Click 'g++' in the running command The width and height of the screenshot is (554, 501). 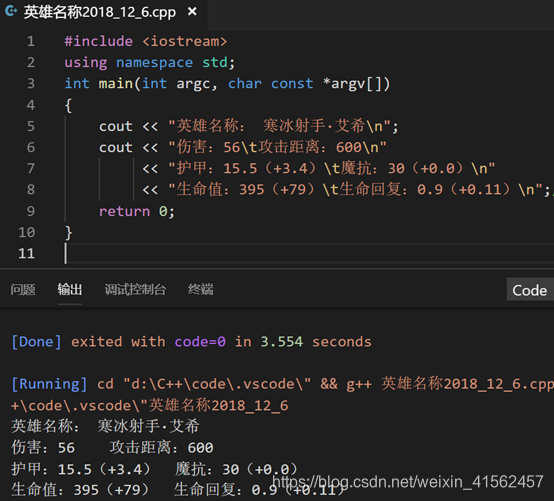coord(359,385)
